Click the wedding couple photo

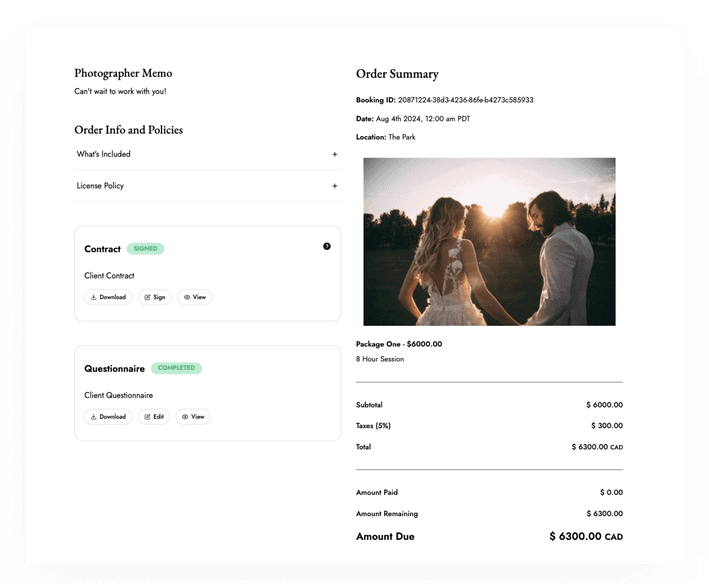[x=489, y=241]
